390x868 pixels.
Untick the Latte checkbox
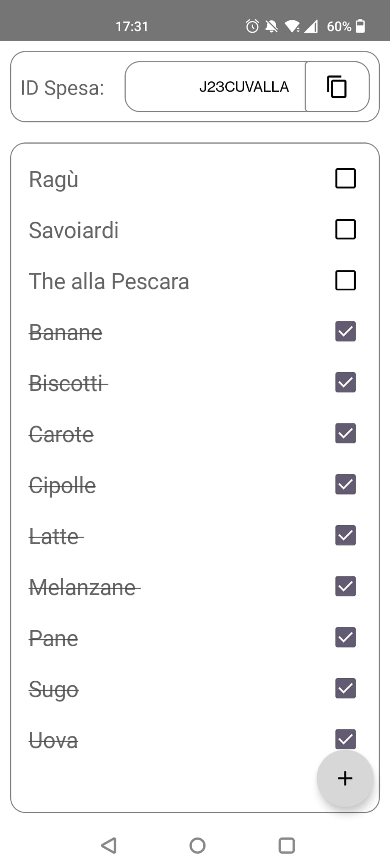pos(345,535)
